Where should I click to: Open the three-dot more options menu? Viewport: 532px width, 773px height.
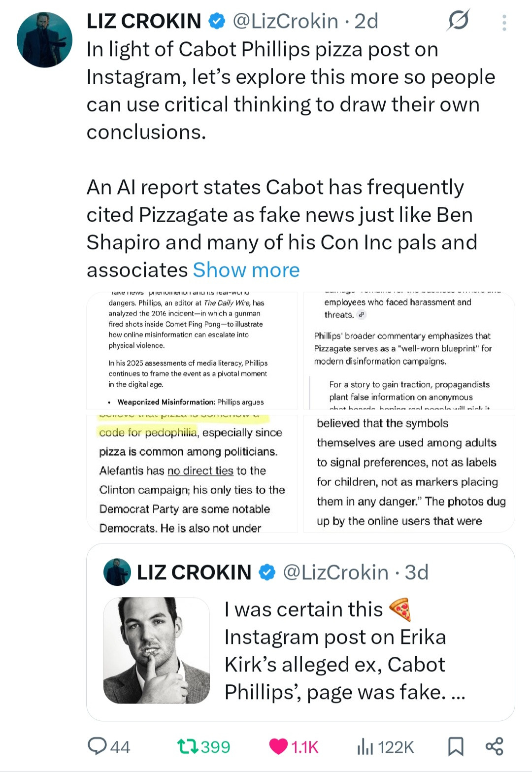click(x=504, y=23)
